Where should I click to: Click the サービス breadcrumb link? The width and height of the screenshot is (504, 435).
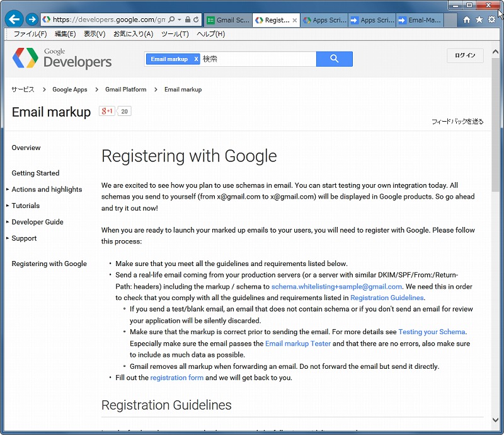(x=23, y=90)
